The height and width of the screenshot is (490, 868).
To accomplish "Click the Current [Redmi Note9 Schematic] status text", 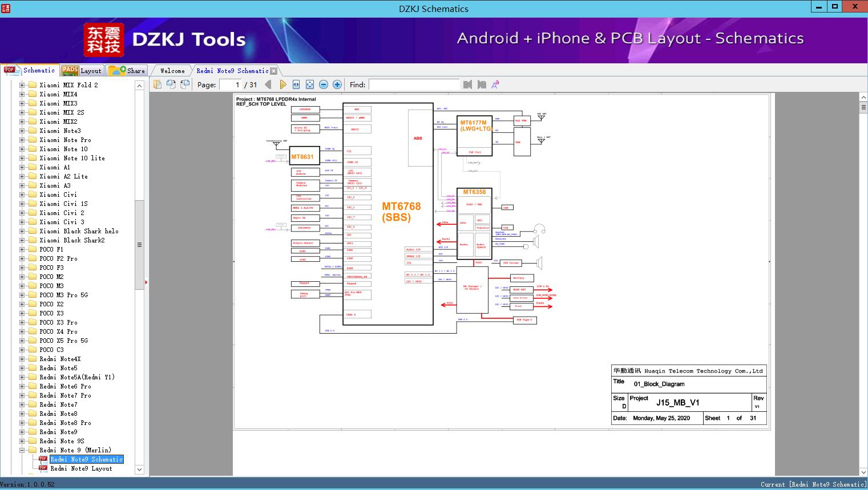I will click(x=813, y=484).
